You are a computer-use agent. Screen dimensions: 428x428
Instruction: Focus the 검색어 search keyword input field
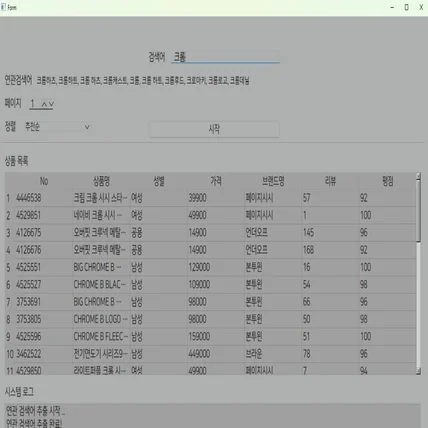click(x=225, y=57)
